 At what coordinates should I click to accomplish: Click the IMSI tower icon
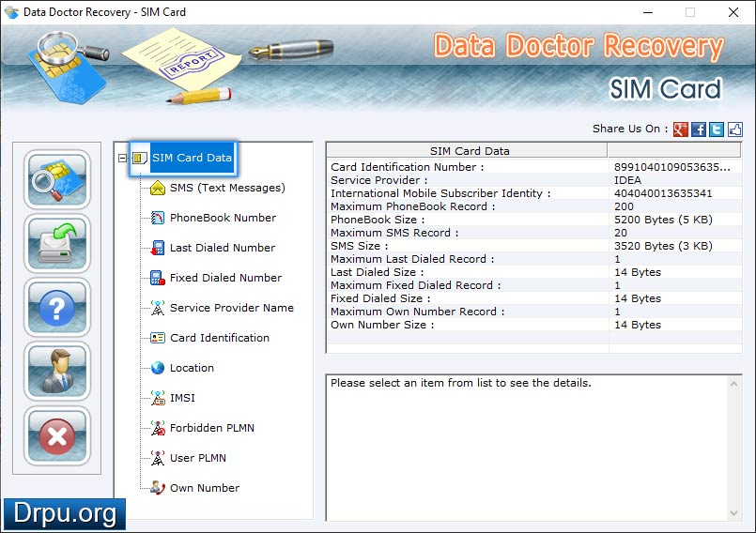[x=157, y=398]
